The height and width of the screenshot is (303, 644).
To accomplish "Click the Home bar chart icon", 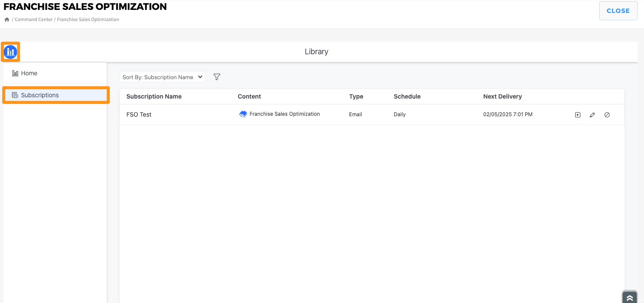I will tap(15, 73).
